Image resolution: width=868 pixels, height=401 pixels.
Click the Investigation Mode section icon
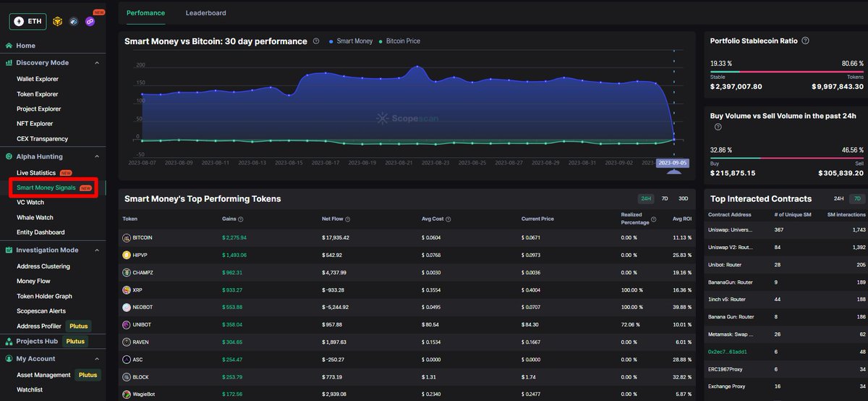coord(9,250)
